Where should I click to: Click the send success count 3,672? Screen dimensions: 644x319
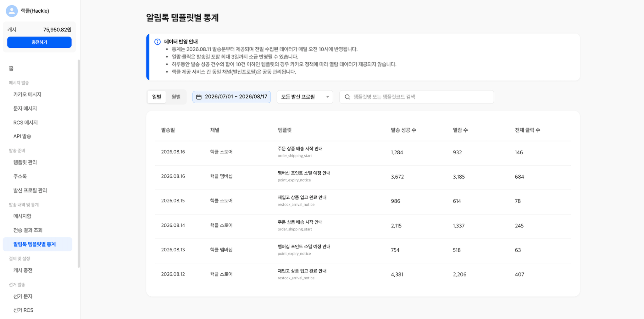pyautogui.click(x=397, y=177)
